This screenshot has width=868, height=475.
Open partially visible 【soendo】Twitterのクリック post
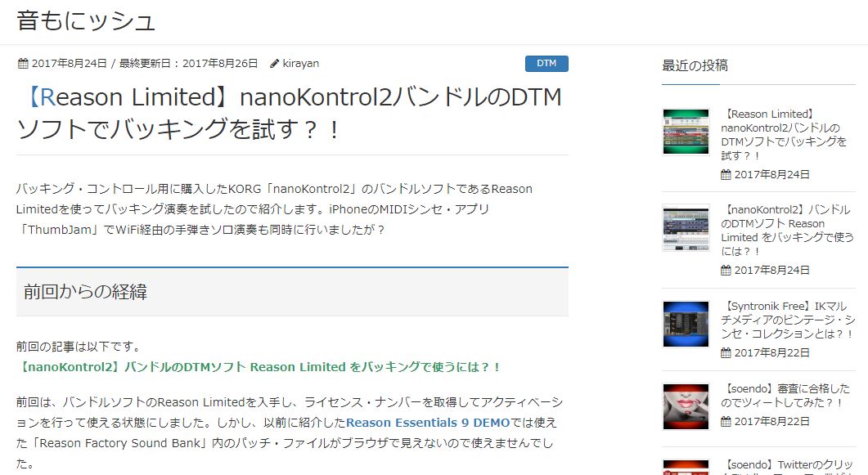tap(788, 466)
